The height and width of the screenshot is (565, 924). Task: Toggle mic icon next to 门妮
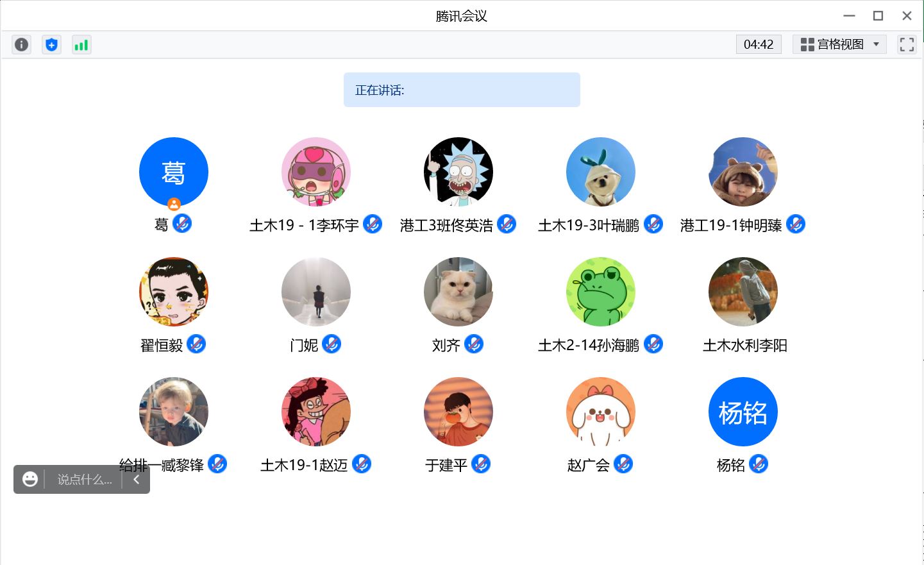(x=332, y=344)
